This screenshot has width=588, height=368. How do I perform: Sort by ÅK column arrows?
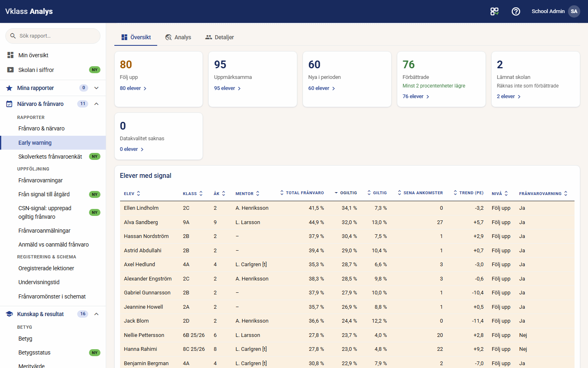point(223,193)
